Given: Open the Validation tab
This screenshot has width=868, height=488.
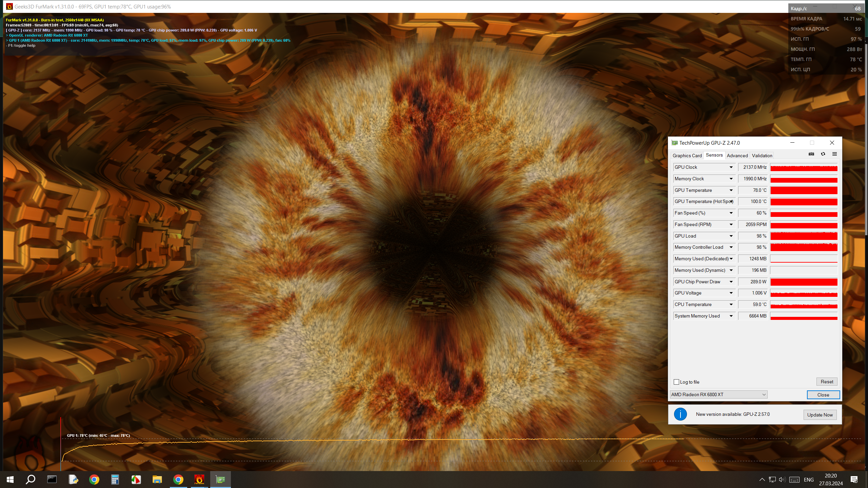Looking at the screenshot, I should pos(762,156).
